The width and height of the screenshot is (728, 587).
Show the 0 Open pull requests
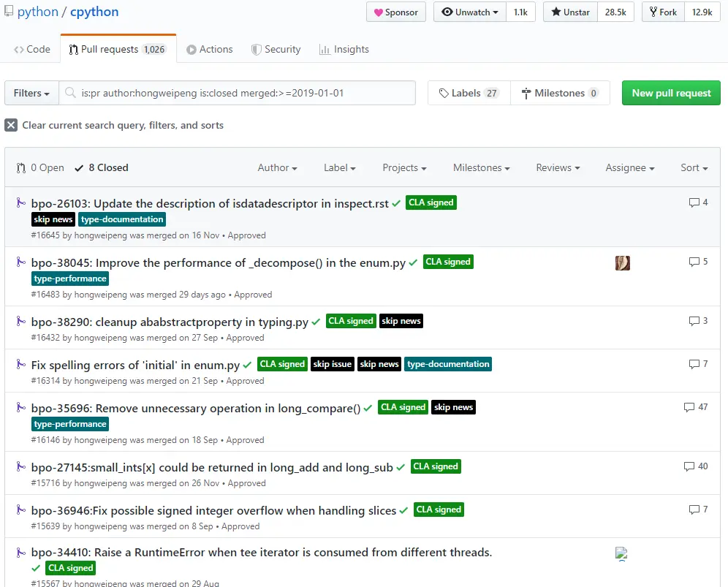point(40,167)
